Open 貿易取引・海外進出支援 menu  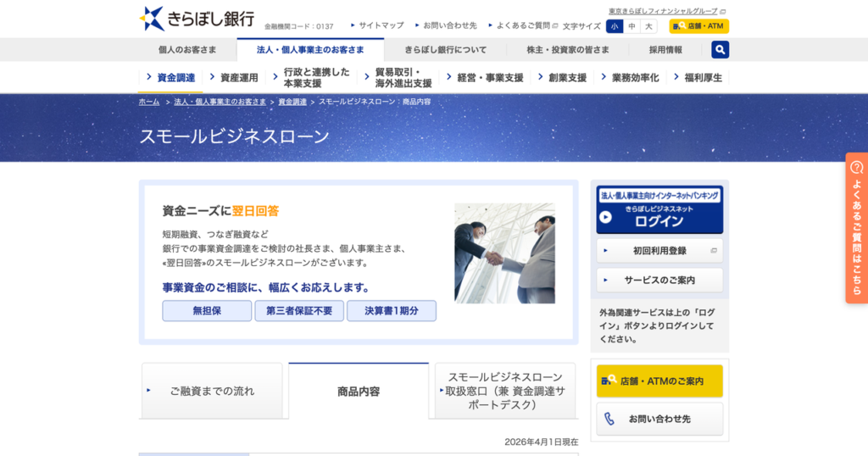[x=398, y=77]
